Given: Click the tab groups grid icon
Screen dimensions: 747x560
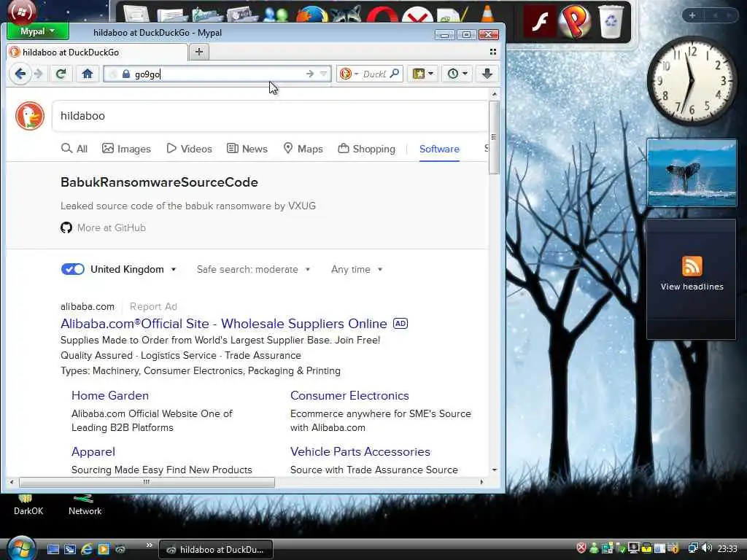Looking at the screenshot, I should coord(493,52).
